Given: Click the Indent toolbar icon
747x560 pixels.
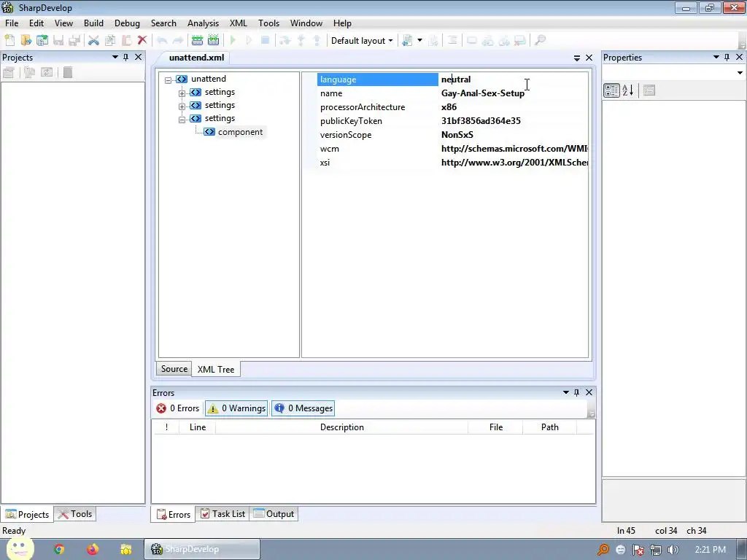Looking at the screenshot, I should point(452,41).
